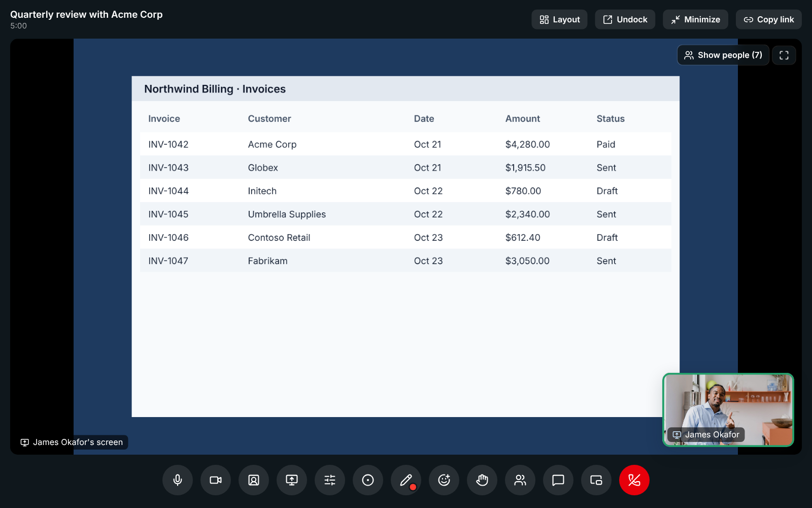Click the record circle icon
Viewport: 812px width, 508px height.
368,480
